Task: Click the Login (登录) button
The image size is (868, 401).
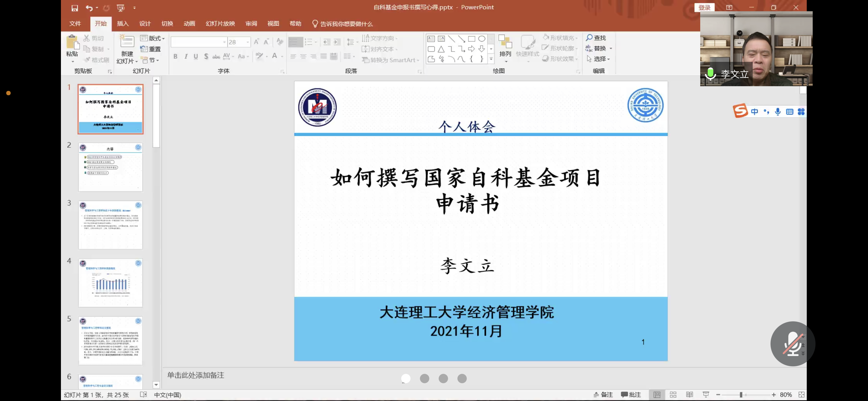Action: pos(704,7)
